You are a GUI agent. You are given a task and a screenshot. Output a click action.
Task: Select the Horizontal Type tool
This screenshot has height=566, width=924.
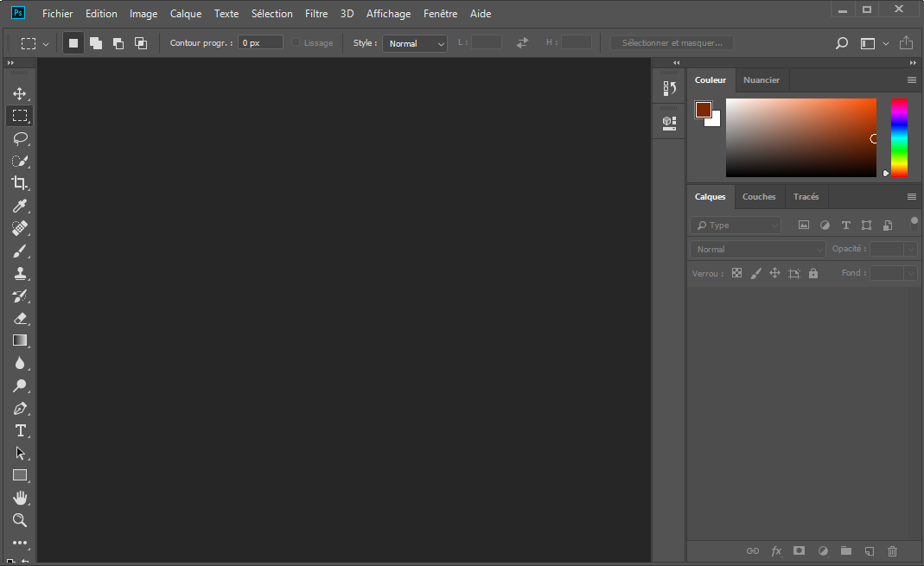19,430
